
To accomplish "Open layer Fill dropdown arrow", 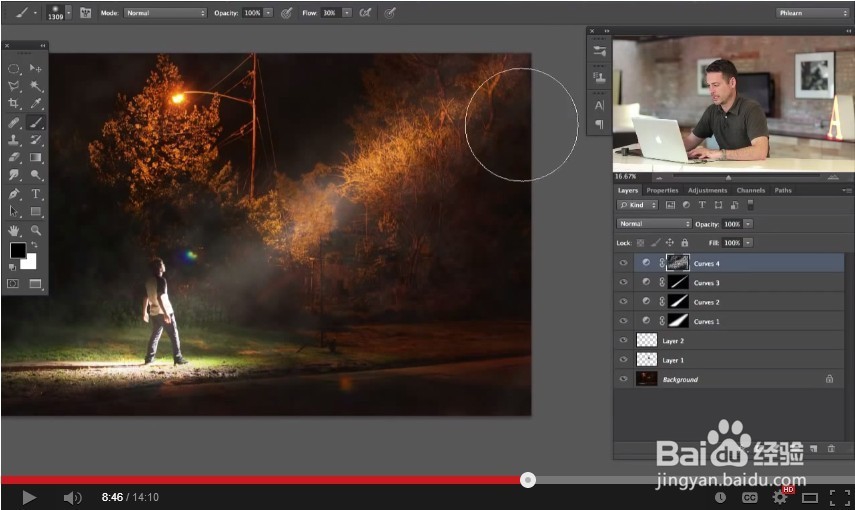I will tap(748, 243).
